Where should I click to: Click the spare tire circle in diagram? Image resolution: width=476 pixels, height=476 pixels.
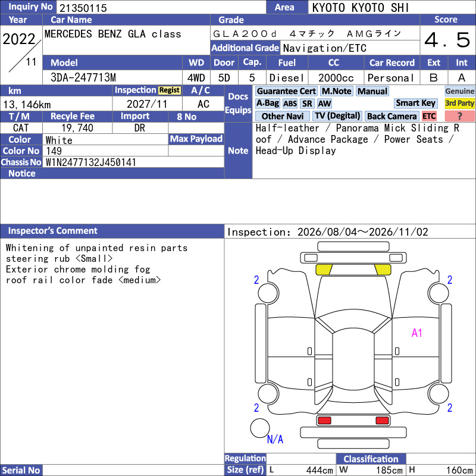tap(260, 428)
